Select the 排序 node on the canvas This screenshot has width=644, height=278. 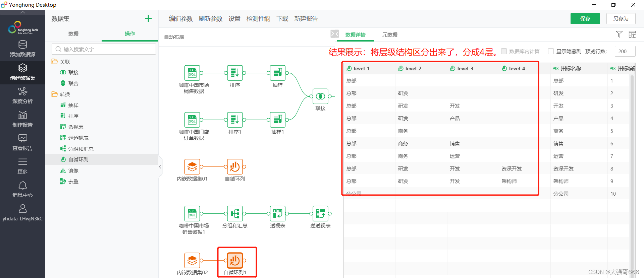(235, 73)
